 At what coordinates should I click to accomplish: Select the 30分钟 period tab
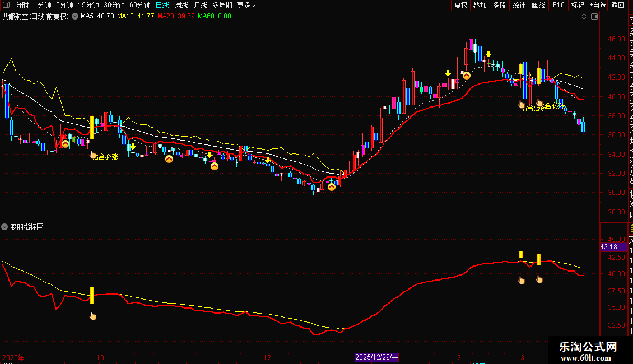(114, 5)
